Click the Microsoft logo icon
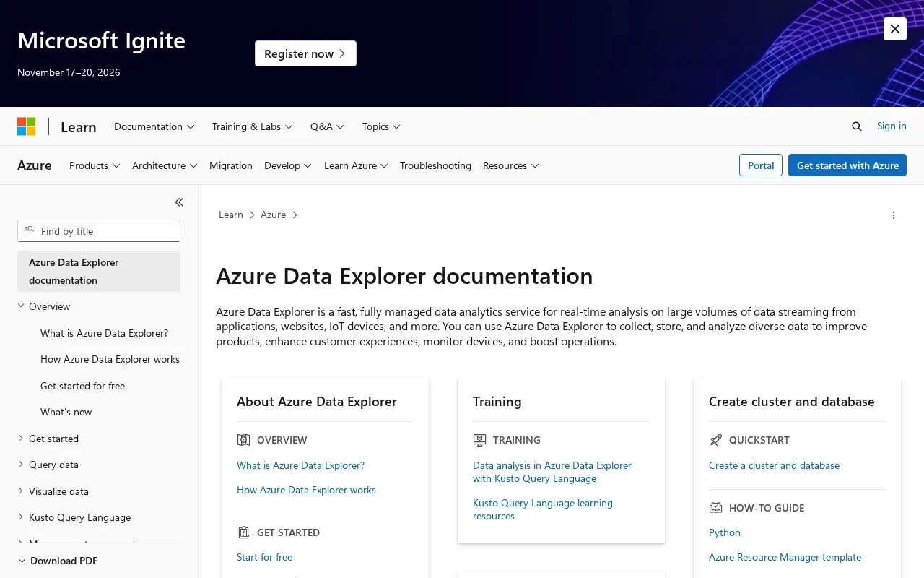Image resolution: width=924 pixels, height=578 pixels. tap(27, 126)
